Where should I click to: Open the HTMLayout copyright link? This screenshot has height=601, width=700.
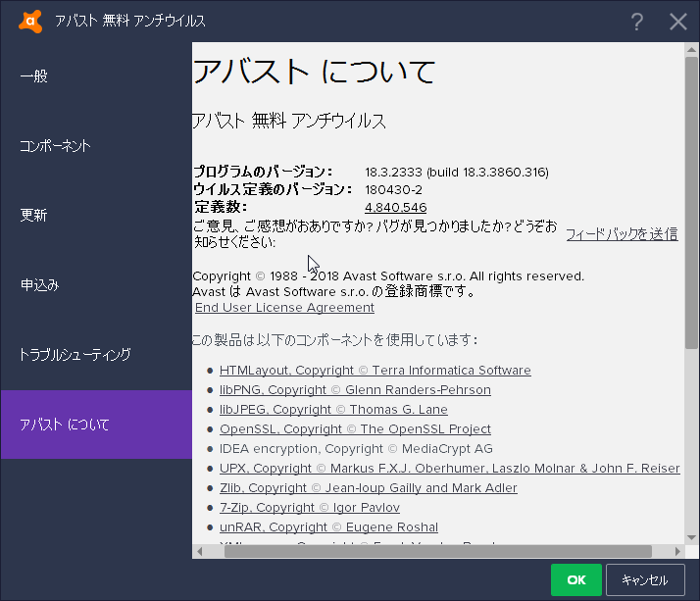click(x=375, y=371)
